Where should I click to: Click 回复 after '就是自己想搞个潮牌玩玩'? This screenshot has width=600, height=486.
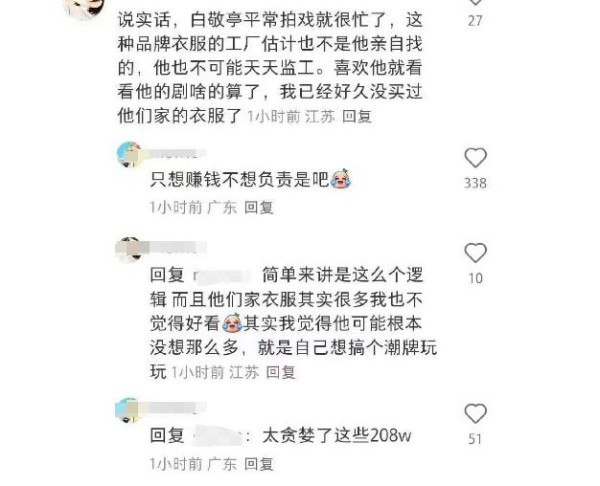click(280, 372)
